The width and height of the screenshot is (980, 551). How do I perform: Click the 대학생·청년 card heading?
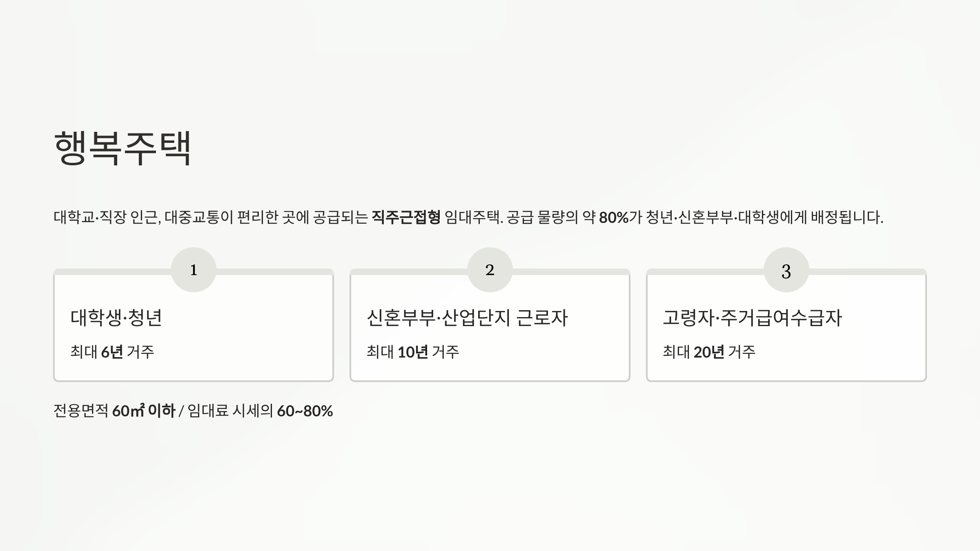coord(116,318)
